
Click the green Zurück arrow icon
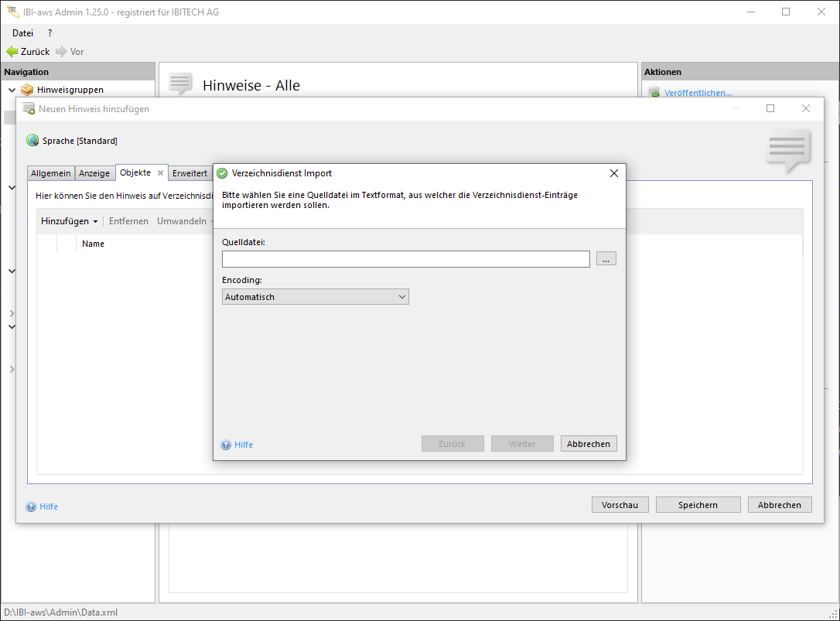12,52
